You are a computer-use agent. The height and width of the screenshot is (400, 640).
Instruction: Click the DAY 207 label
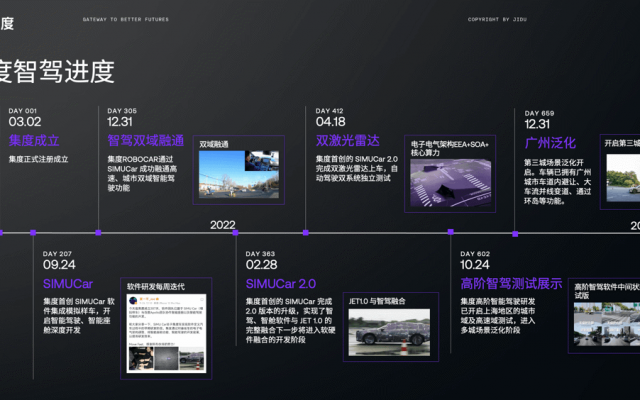(57, 253)
